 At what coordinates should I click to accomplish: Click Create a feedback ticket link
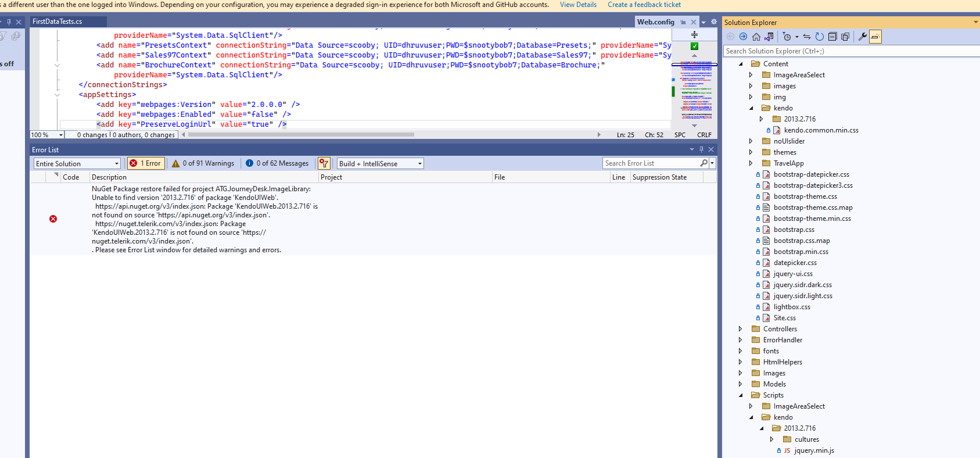[x=644, y=5]
